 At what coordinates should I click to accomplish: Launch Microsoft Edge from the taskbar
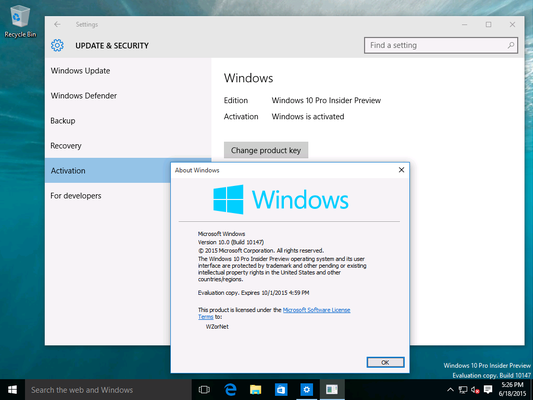230,390
